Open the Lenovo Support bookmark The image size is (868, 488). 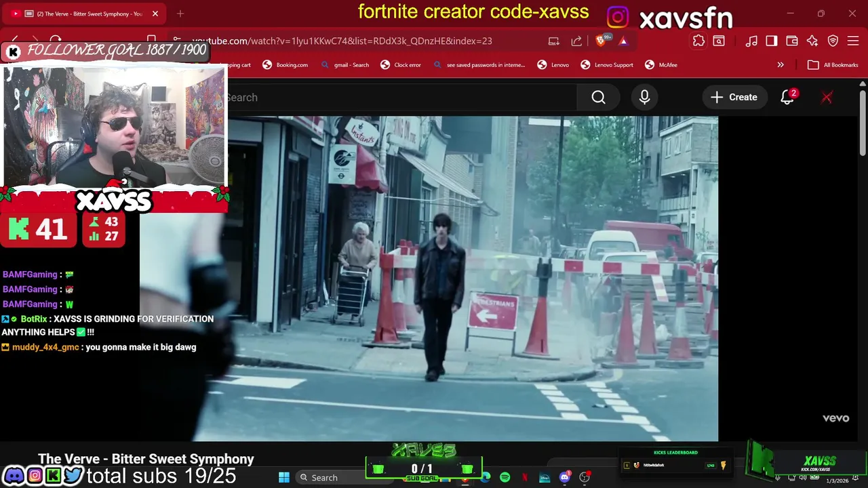pos(607,65)
